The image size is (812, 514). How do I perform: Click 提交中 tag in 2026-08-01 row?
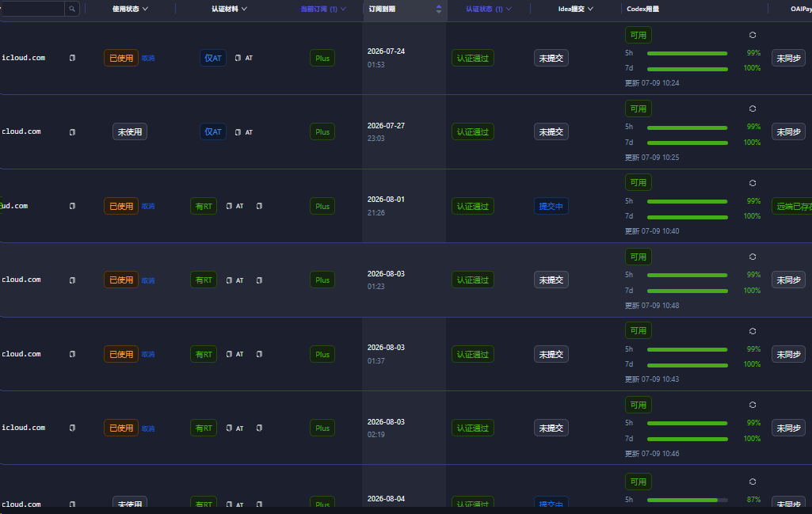pyautogui.click(x=551, y=206)
